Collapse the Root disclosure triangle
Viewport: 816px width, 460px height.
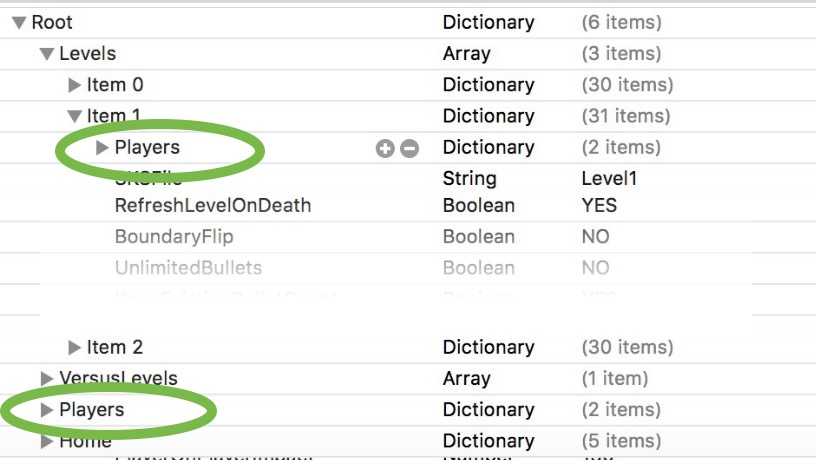pos(19,22)
